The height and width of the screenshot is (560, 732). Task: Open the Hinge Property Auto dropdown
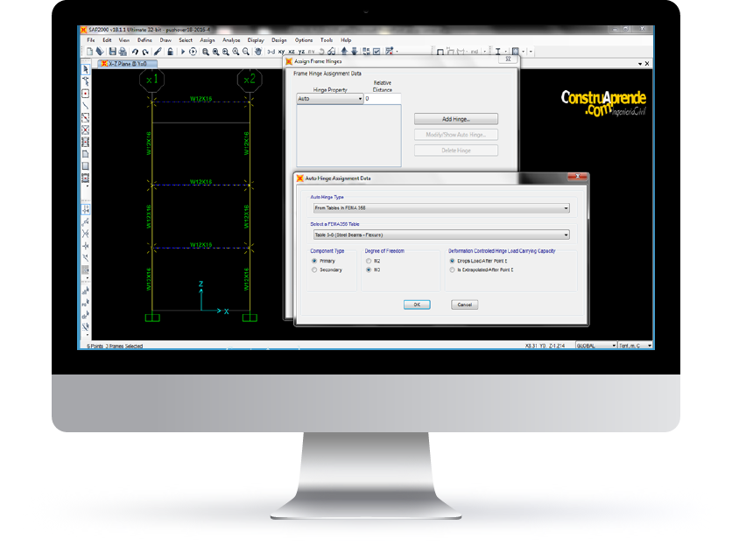point(330,99)
